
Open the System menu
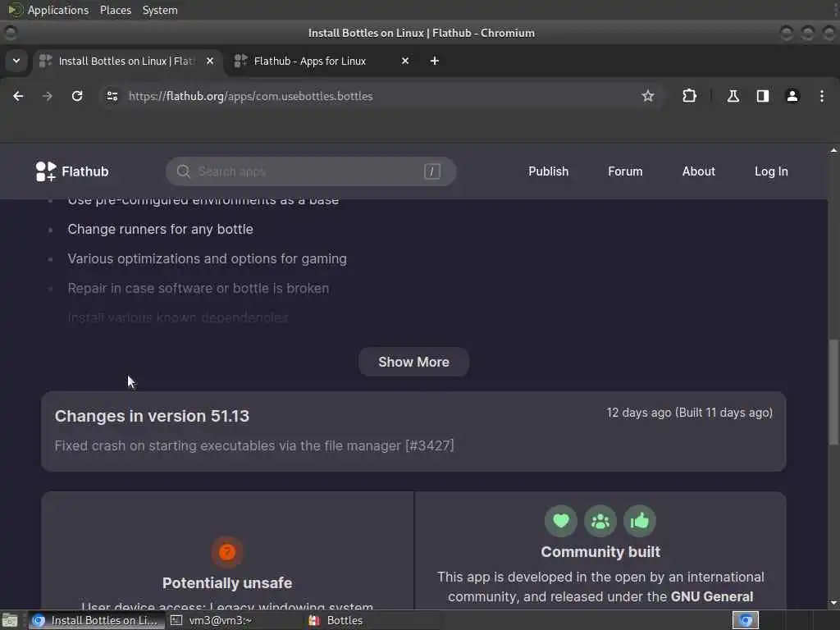click(160, 10)
